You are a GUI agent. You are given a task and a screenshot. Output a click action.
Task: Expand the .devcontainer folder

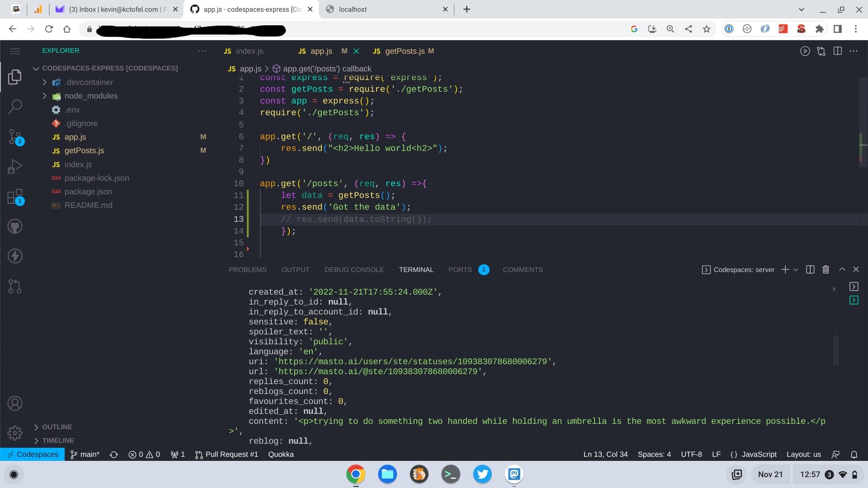[44, 82]
